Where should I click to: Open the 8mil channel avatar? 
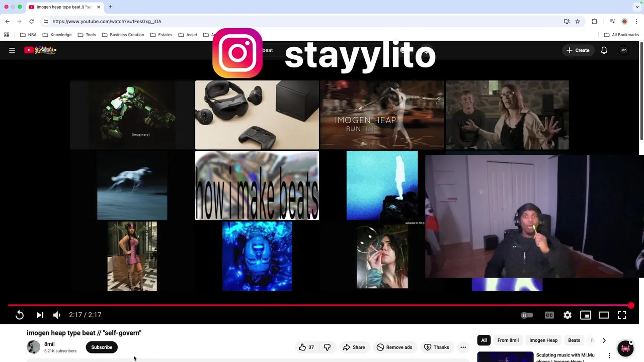pyautogui.click(x=34, y=347)
